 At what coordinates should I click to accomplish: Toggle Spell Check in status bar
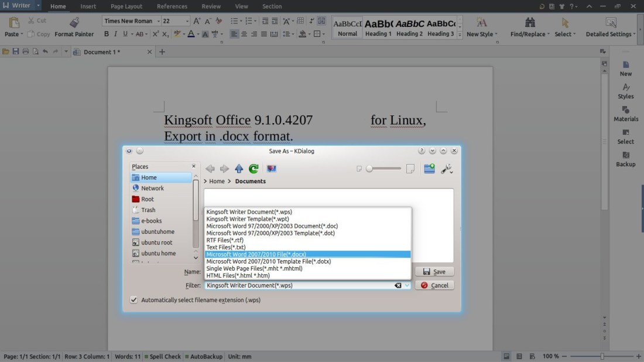164,356
